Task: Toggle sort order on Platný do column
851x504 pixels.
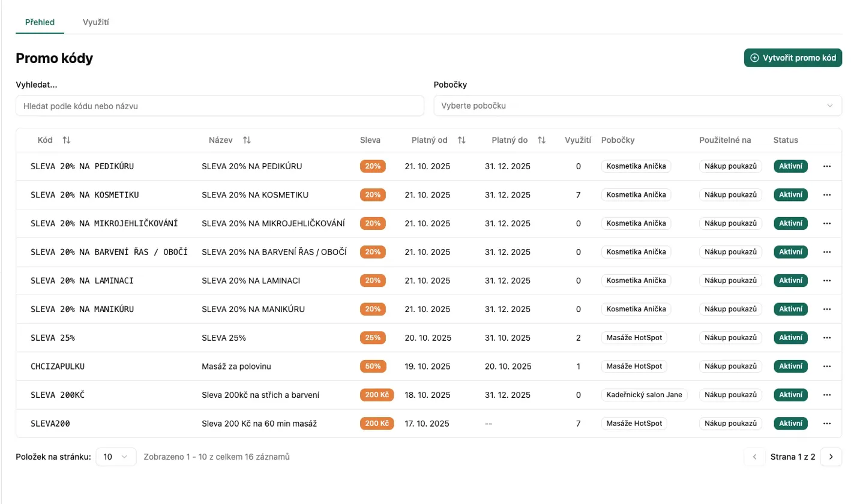Action: (x=541, y=140)
